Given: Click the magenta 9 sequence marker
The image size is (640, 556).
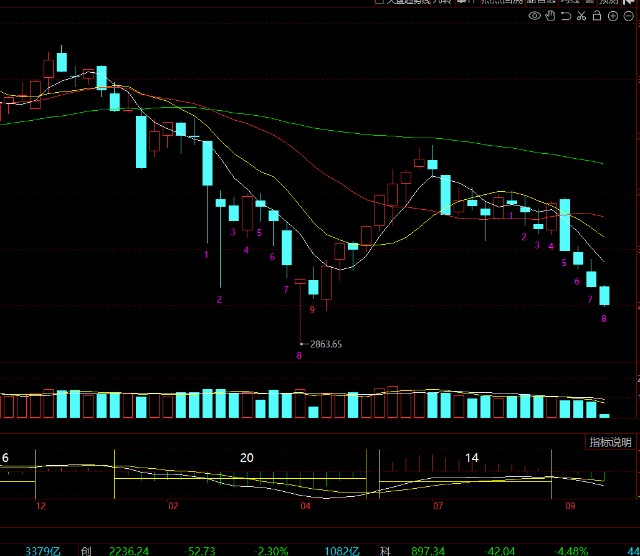Looking at the screenshot, I should [312, 309].
